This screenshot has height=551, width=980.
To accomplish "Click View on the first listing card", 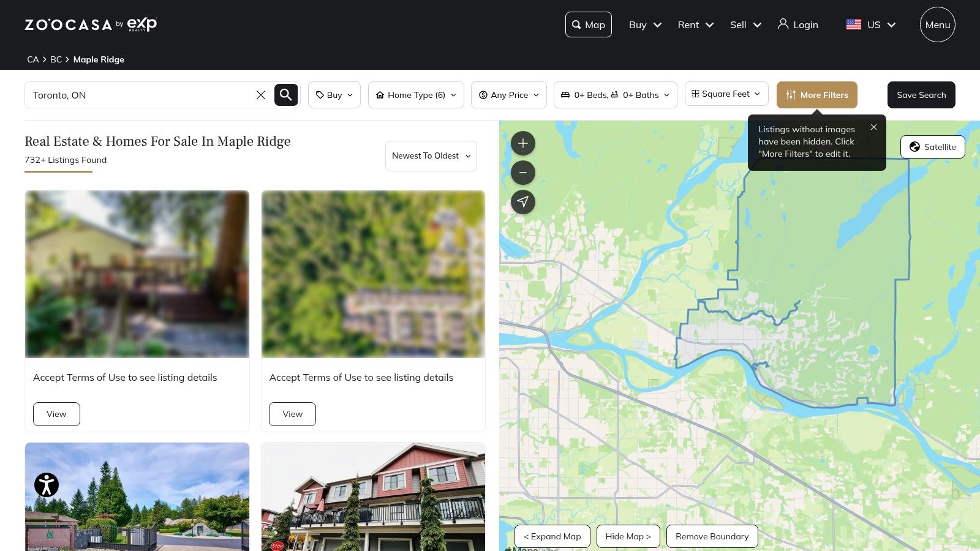I will pos(56,414).
